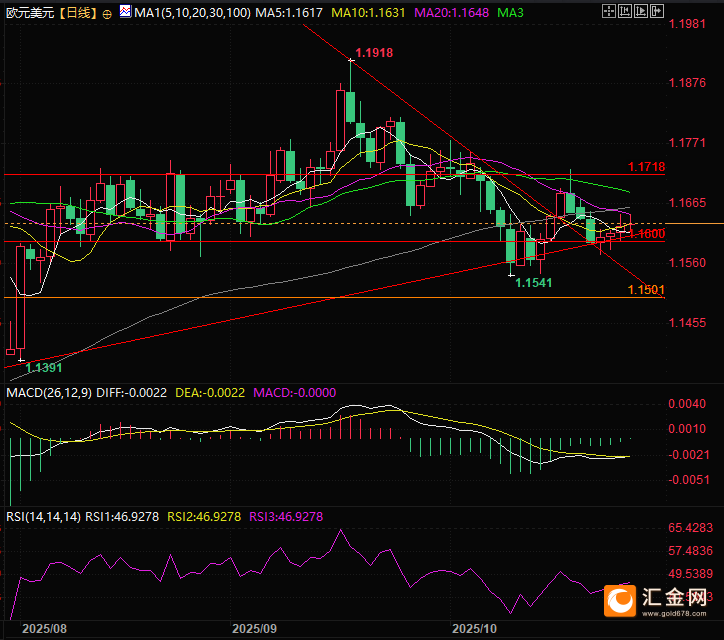Select the 欧元美元 symbol title
The width and height of the screenshot is (724, 640).
[30, 13]
